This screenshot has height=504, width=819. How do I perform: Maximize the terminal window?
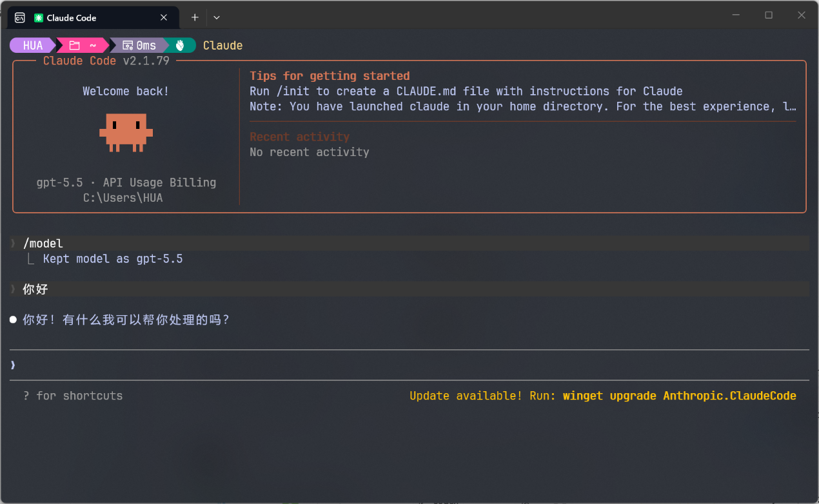click(x=769, y=15)
